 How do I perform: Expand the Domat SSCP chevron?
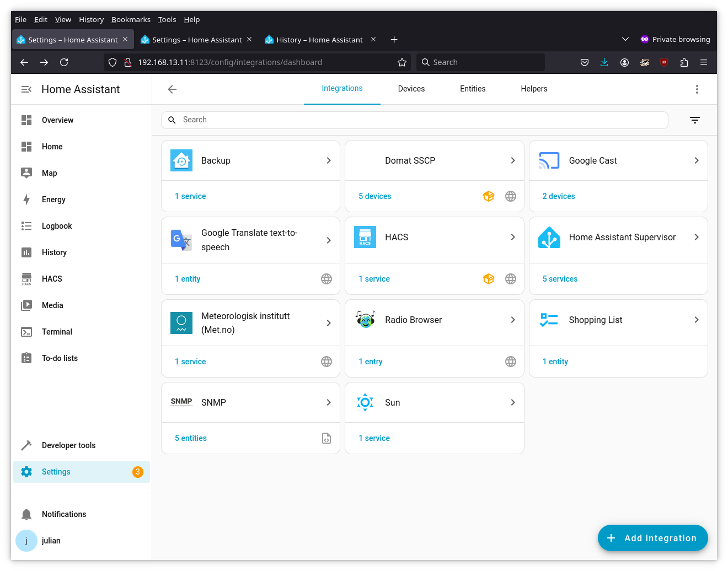[x=513, y=160]
